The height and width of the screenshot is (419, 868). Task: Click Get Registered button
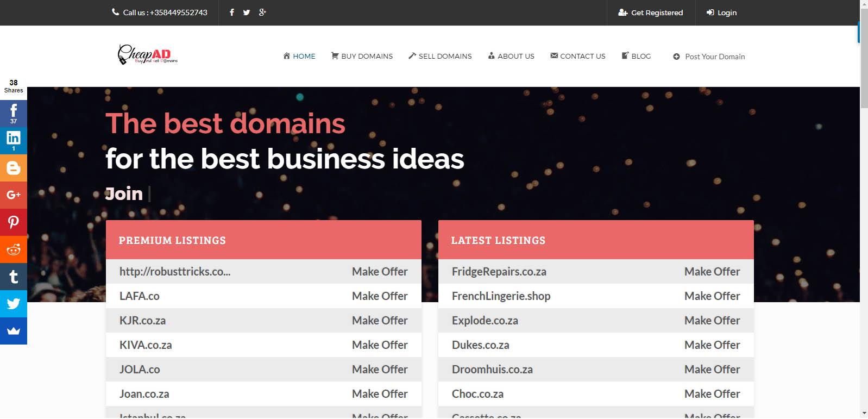[x=651, y=12]
